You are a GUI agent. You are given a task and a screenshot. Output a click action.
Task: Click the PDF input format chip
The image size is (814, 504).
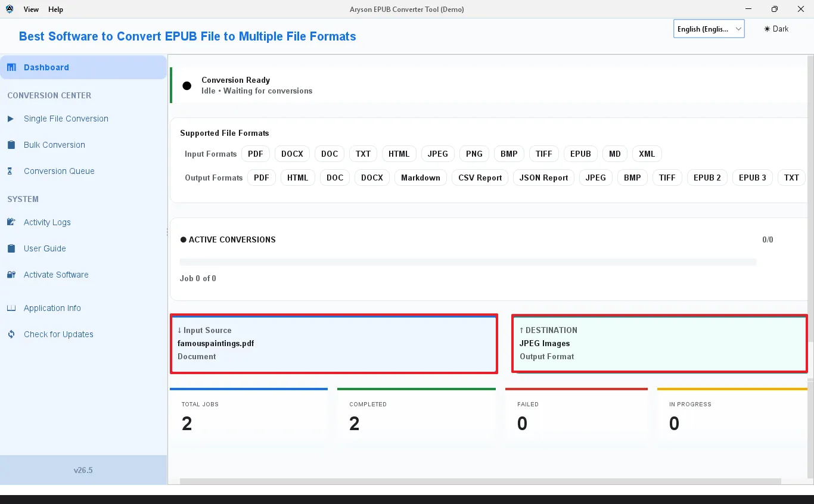click(x=256, y=154)
